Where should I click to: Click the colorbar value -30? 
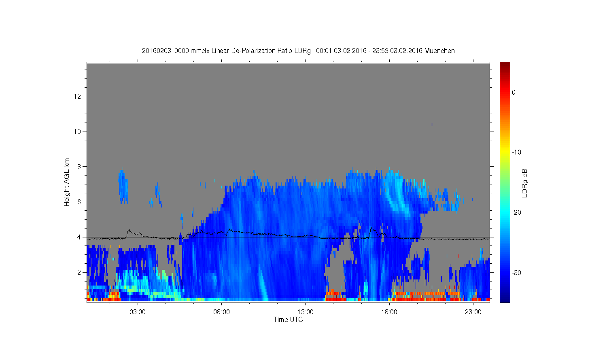[516, 273]
